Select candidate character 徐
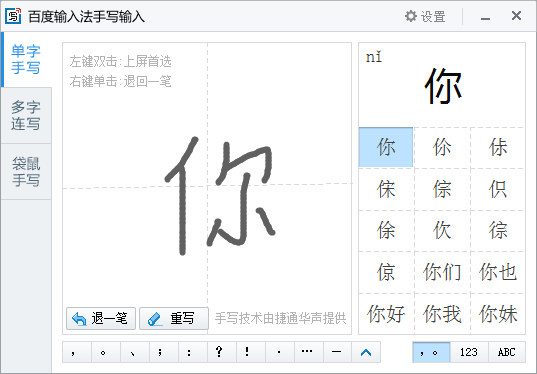537x374 pixels. 386,230
